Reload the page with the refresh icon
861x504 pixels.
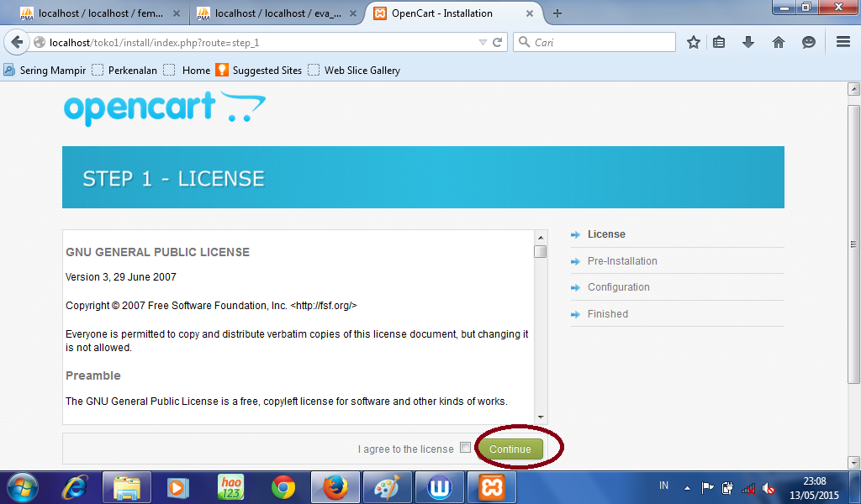[x=498, y=42]
